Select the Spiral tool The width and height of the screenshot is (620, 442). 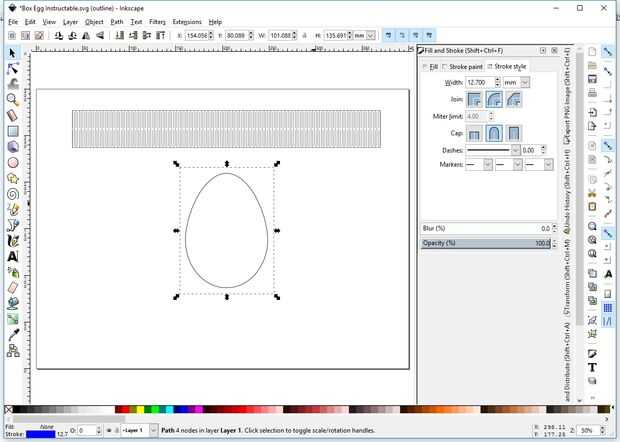(x=13, y=194)
